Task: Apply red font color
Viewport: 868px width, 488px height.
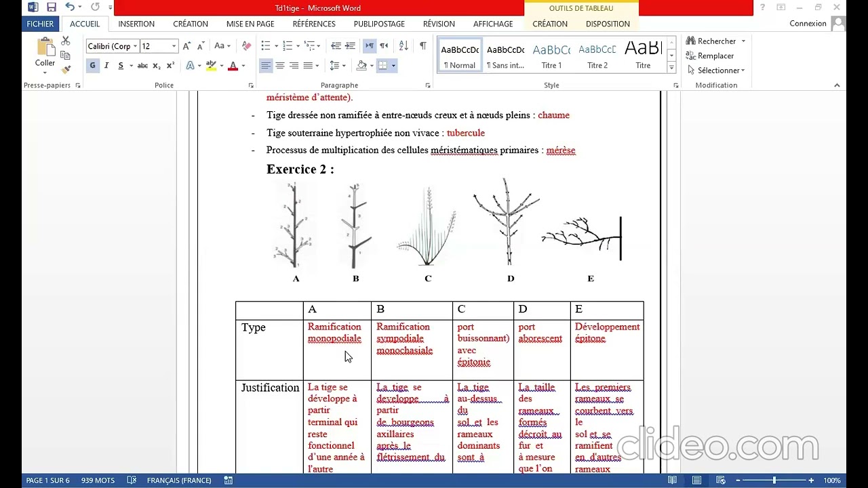Action: [x=233, y=66]
